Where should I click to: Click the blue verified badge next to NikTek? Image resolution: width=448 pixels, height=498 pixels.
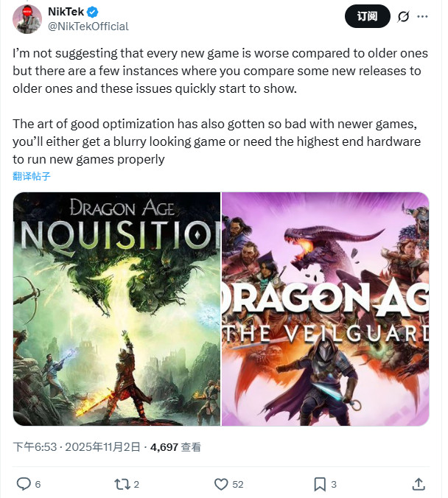click(x=93, y=12)
